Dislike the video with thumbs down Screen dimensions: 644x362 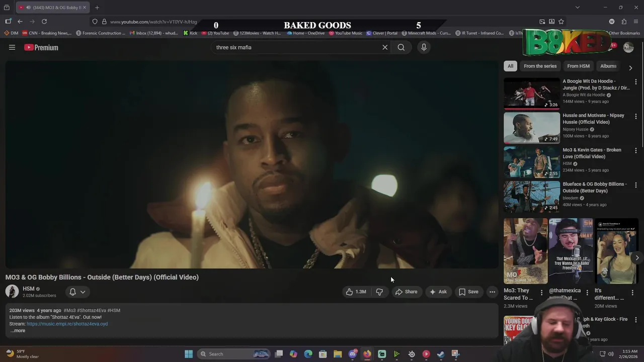(x=379, y=292)
